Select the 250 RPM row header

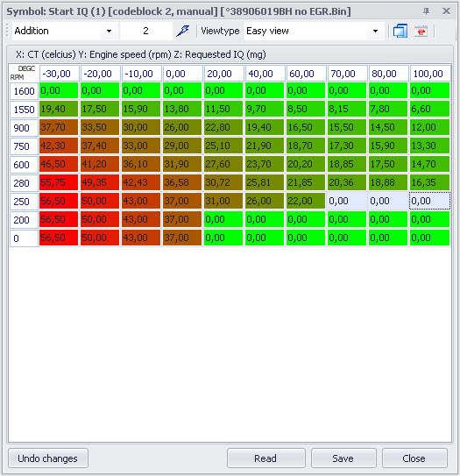(24, 202)
